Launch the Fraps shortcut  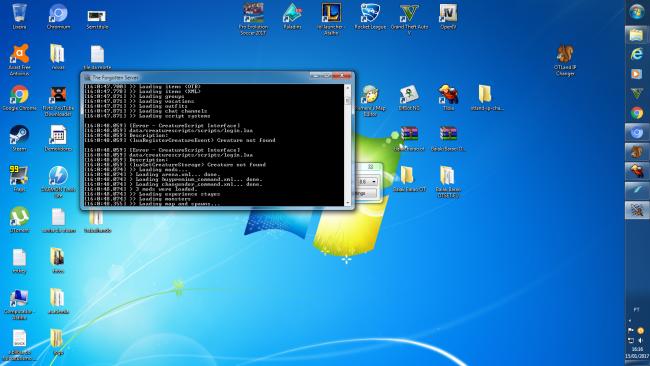coord(19,179)
